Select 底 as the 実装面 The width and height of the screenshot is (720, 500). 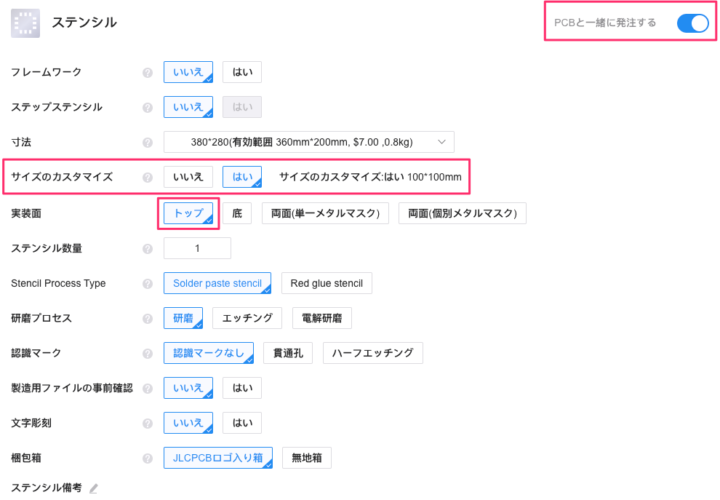pyautogui.click(x=237, y=213)
